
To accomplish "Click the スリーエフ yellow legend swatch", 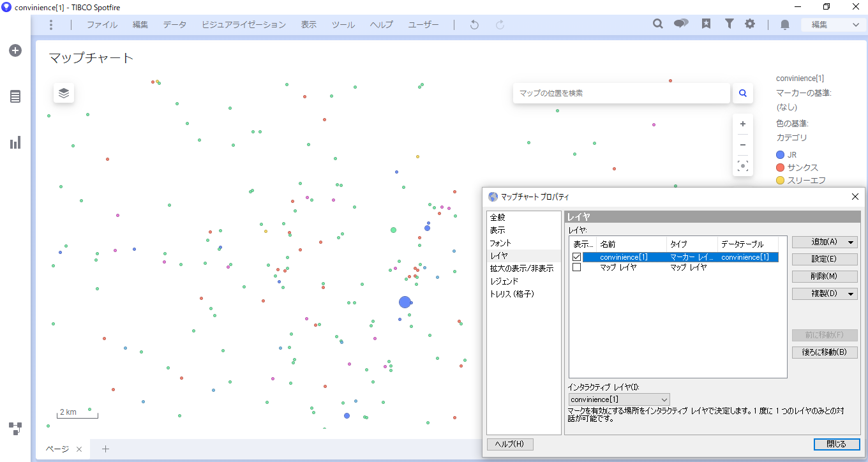I will (780, 181).
